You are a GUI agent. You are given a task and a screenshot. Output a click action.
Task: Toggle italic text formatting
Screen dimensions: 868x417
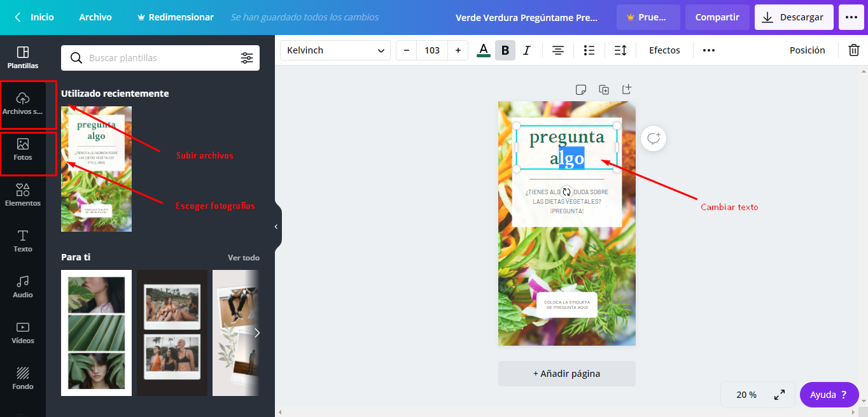click(526, 50)
